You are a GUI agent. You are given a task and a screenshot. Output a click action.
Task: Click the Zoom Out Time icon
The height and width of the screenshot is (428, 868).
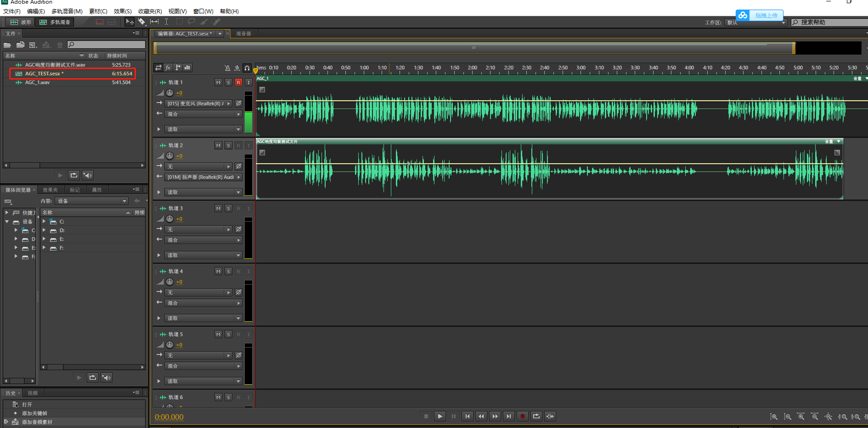(x=815, y=417)
